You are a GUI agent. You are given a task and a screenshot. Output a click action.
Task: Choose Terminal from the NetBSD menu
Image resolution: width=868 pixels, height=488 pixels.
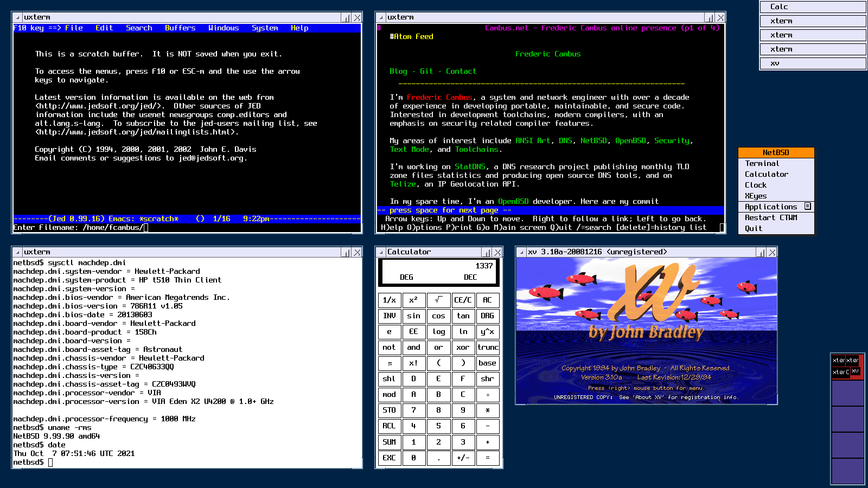click(776, 164)
